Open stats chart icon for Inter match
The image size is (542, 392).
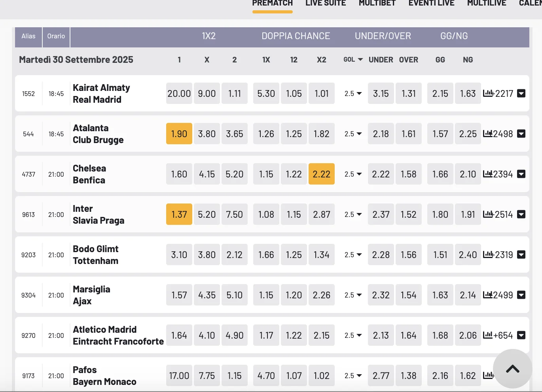pos(488,215)
